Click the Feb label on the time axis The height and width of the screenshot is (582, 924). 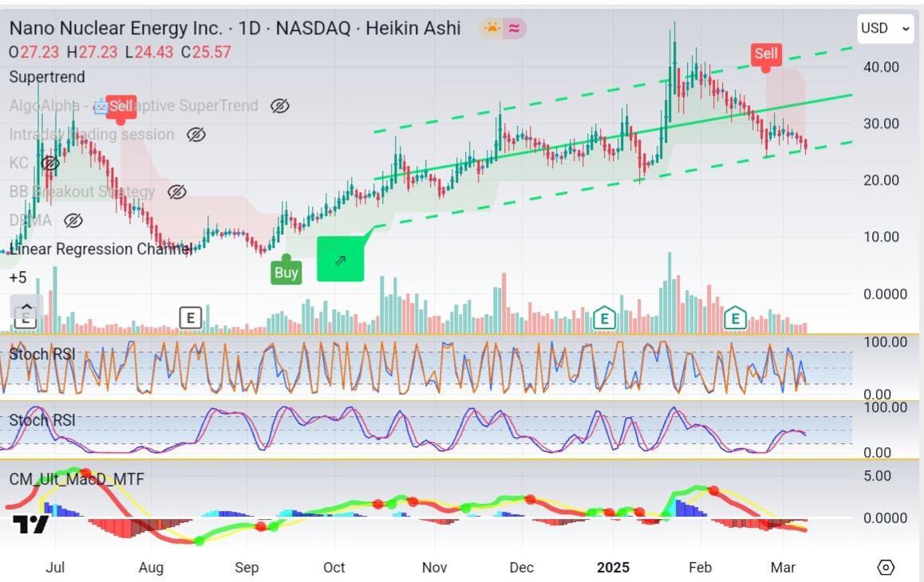pos(700,568)
